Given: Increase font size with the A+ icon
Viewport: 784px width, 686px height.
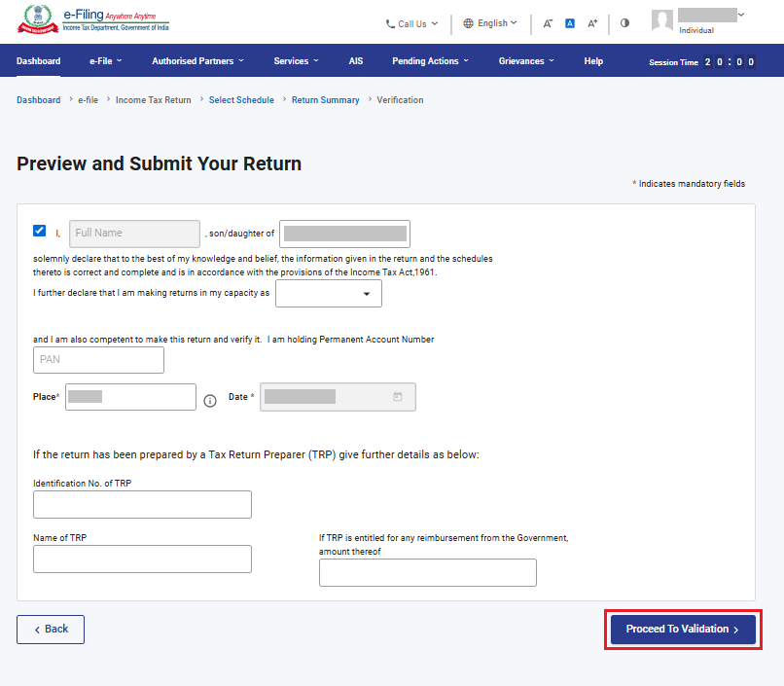Looking at the screenshot, I should point(592,23).
